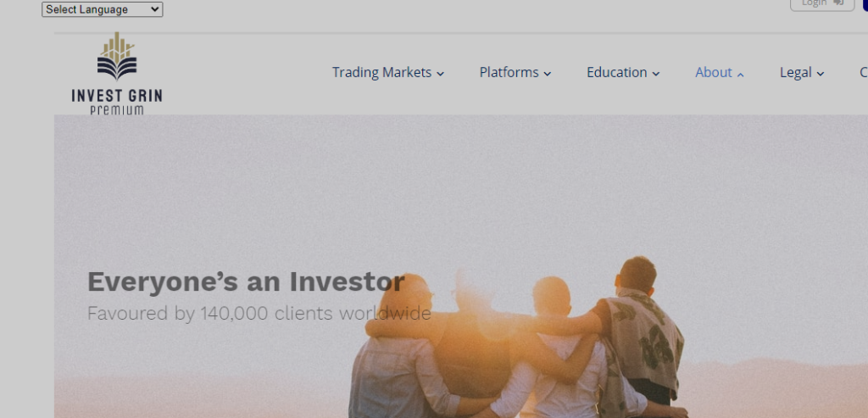The height and width of the screenshot is (418, 868).
Task: Open the Legal menu
Action: click(x=795, y=73)
